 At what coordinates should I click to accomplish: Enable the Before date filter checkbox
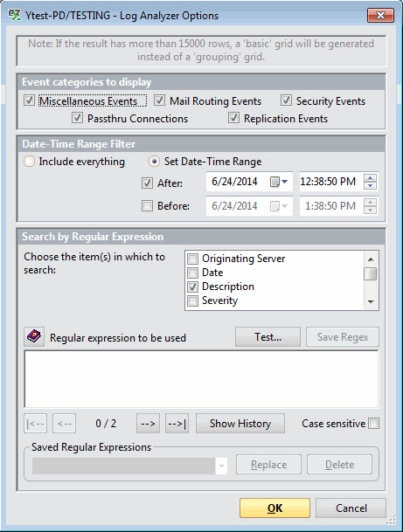147,205
